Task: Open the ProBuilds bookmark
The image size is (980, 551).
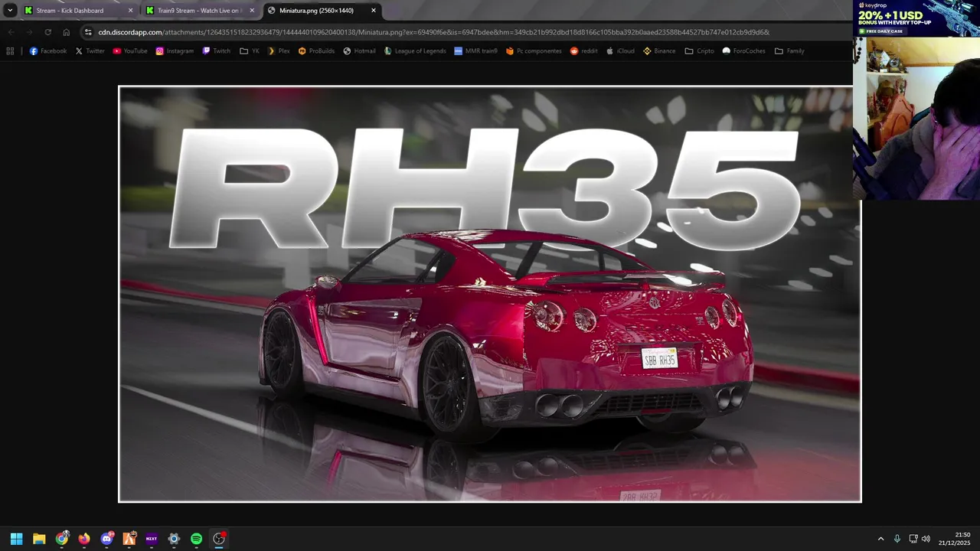Action: [x=316, y=51]
